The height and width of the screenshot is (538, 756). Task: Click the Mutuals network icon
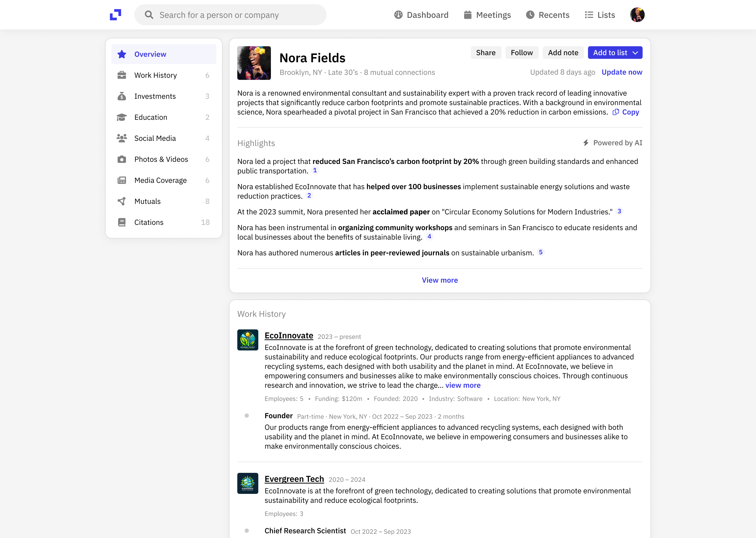(x=122, y=201)
